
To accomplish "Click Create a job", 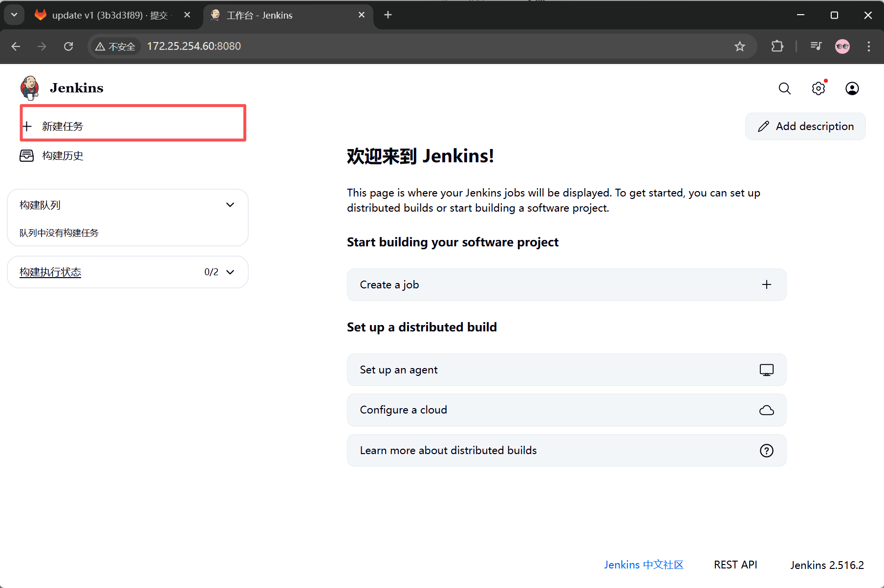I will [566, 284].
